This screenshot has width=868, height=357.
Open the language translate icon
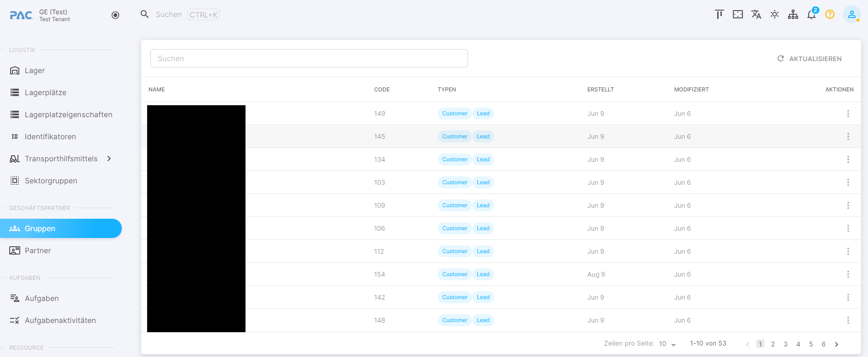pyautogui.click(x=756, y=14)
